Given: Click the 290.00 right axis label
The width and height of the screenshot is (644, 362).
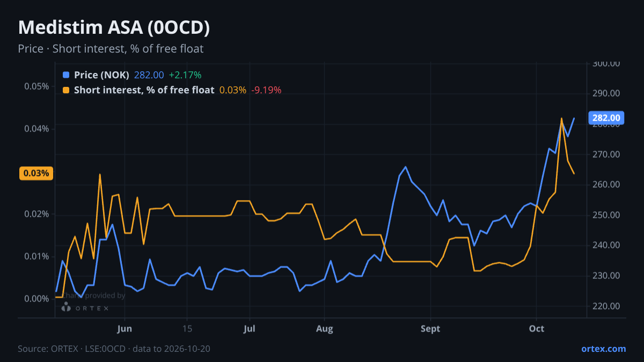Looking at the screenshot, I should point(606,93).
